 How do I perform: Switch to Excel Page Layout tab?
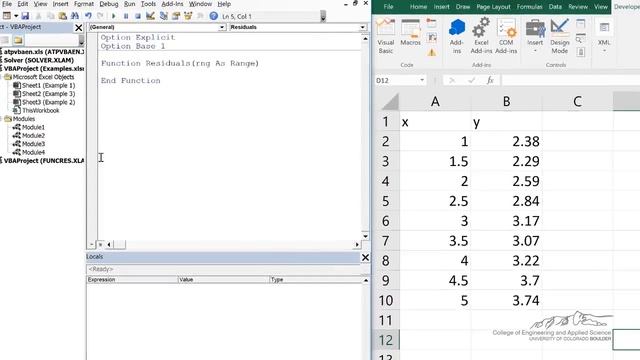point(493,7)
